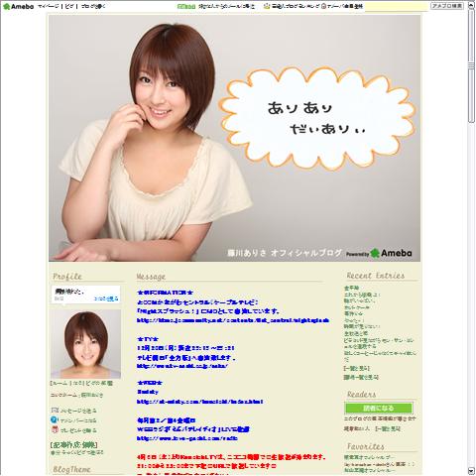Open the TV Asahi URL under the TV section
Viewport: 476px width, 476px height.
(x=182, y=366)
